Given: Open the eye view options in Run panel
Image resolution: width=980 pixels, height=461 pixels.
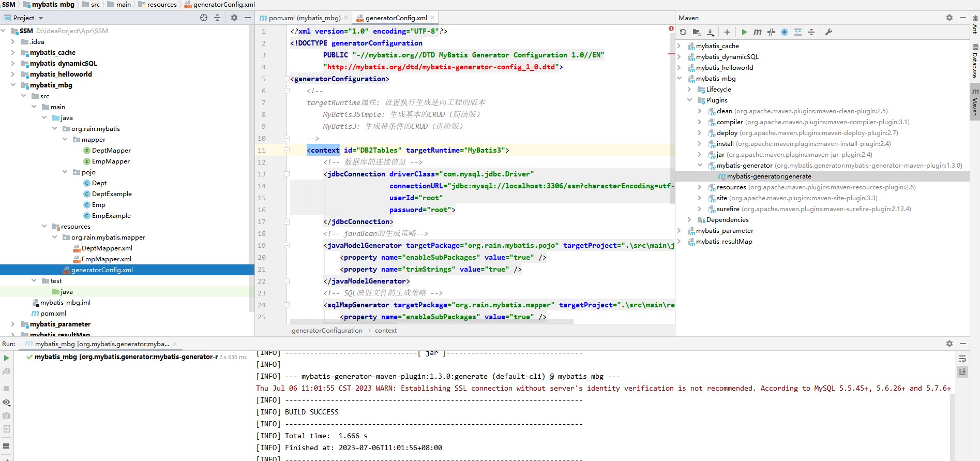Looking at the screenshot, I should click(x=6, y=402).
